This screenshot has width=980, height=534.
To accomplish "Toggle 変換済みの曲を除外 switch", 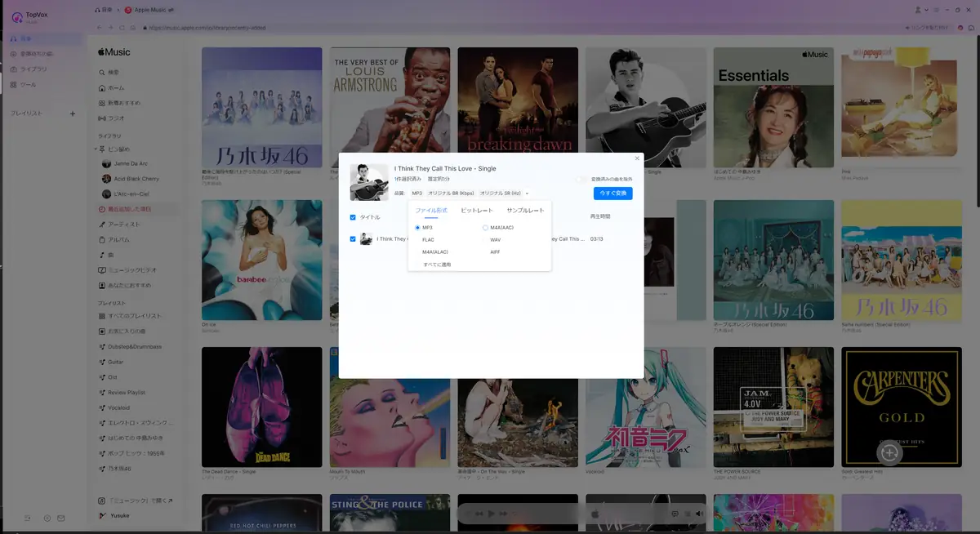I will [x=581, y=179].
